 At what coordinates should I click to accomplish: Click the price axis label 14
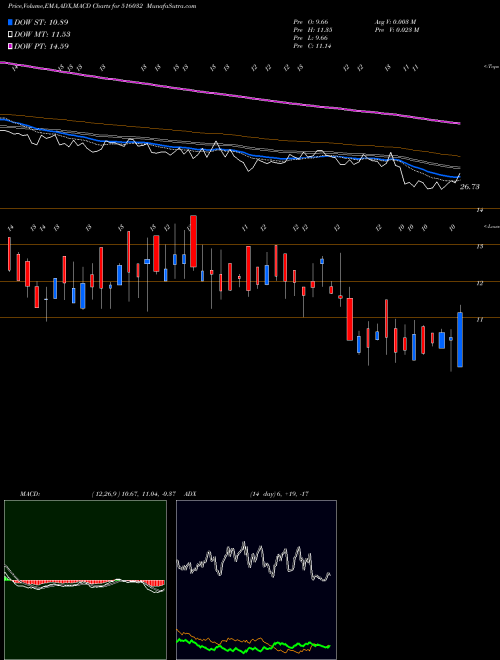(x=479, y=210)
